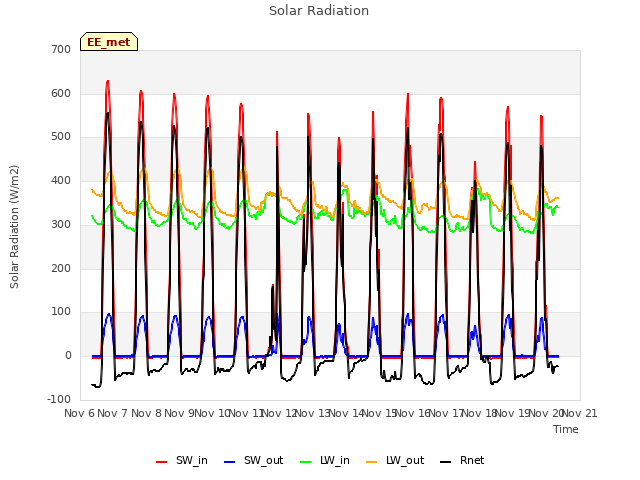Click the Nov 21 x-axis date label
This screenshot has width=640, height=480.
(x=580, y=413)
